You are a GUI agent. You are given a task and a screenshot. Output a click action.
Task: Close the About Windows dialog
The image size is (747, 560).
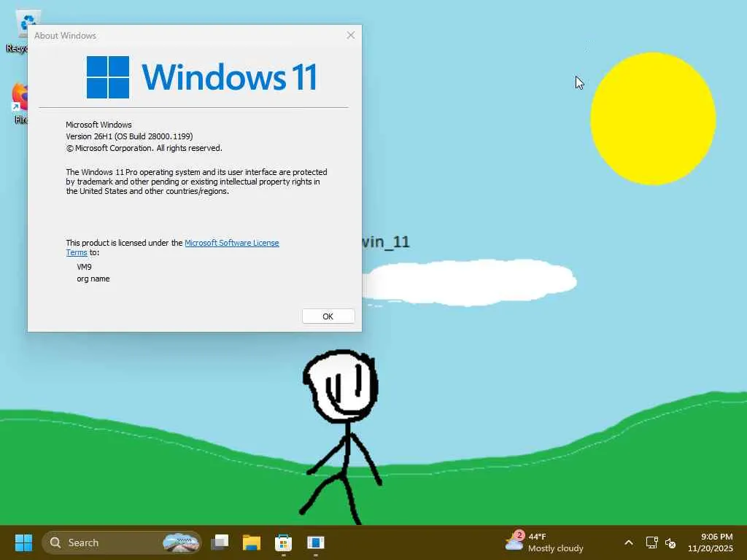(x=351, y=35)
